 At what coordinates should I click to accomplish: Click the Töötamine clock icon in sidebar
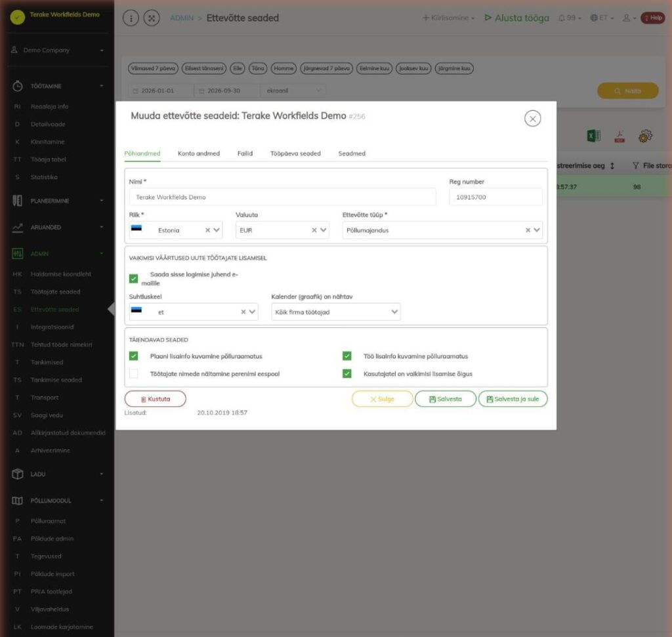coord(18,86)
